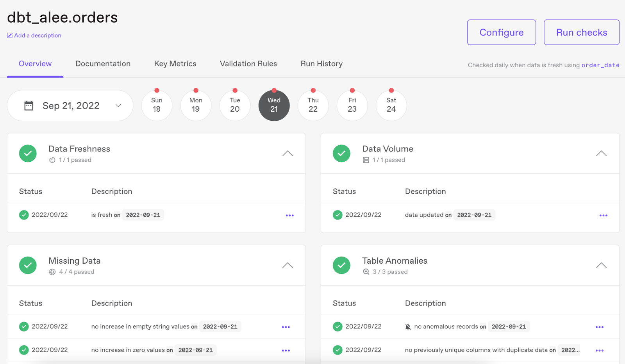
Task: Open the Sep 21, 2022 date dropdown
Action: (70, 105)
